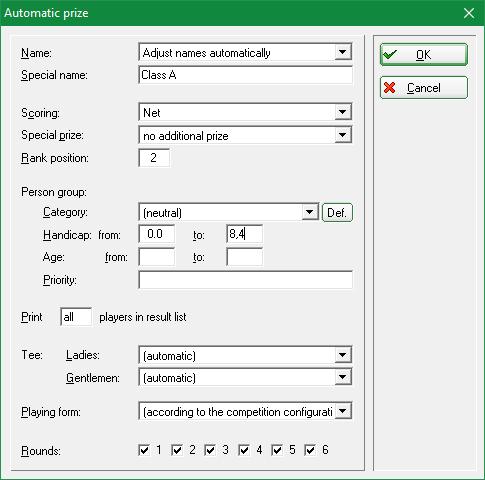Disable round 6 checkbox

click(310, 450)
